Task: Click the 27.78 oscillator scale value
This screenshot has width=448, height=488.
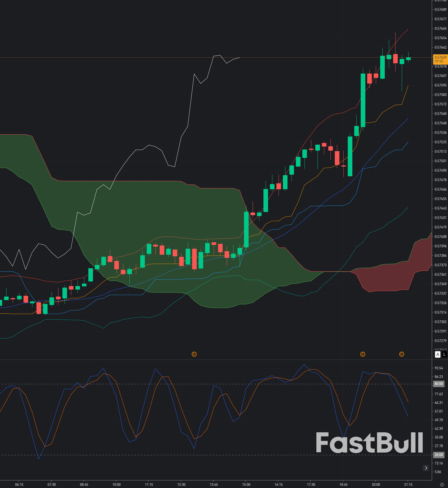Action: click(x=439, y=446)
